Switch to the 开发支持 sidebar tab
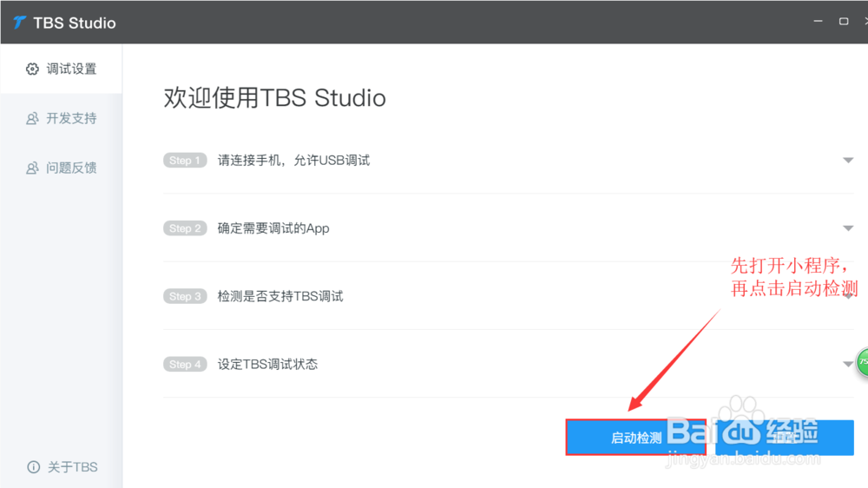The image size is (868, 488). 62,118
